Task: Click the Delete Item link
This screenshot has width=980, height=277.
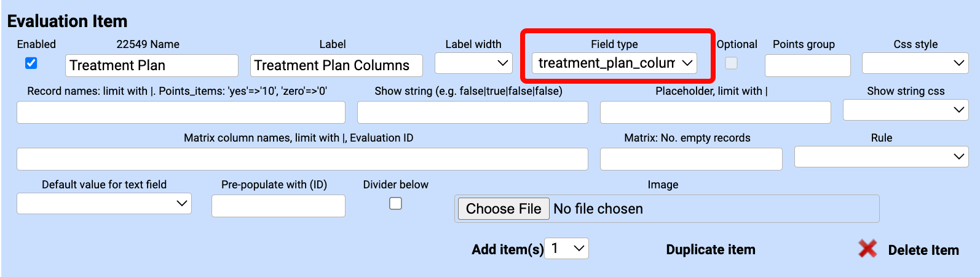Action: pyautogui.click(x=923, y=250)
